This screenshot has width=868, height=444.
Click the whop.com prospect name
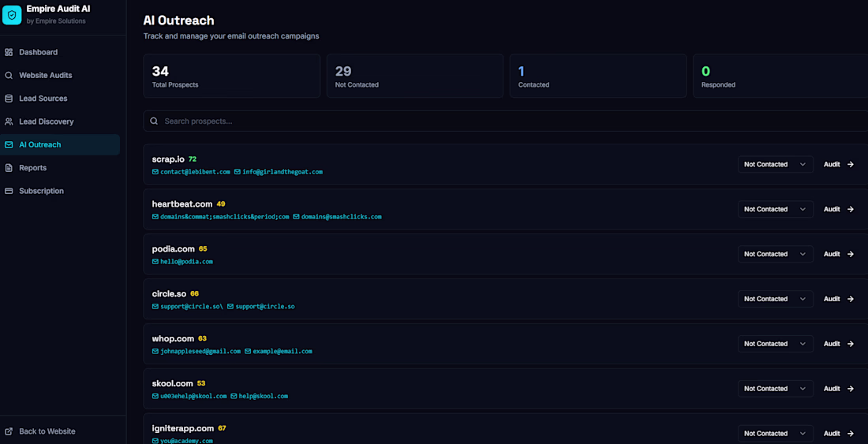(173, 338)
